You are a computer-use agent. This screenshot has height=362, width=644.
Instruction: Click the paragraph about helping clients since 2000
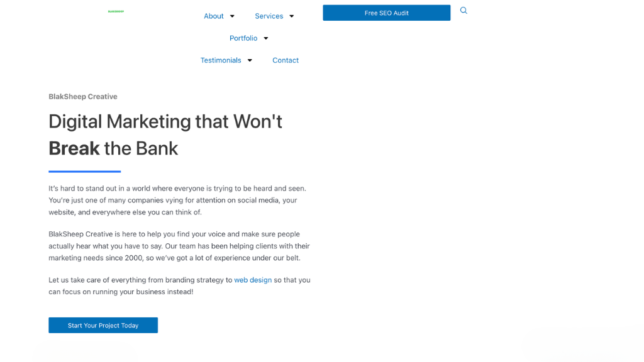pos(179,246)
